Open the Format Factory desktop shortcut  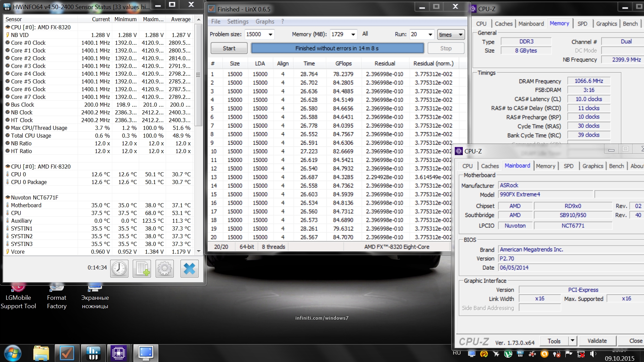click(x=56, y=297)
